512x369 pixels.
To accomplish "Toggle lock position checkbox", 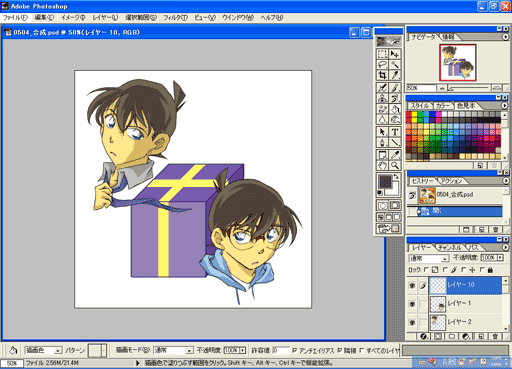I will tap(463, 270).
